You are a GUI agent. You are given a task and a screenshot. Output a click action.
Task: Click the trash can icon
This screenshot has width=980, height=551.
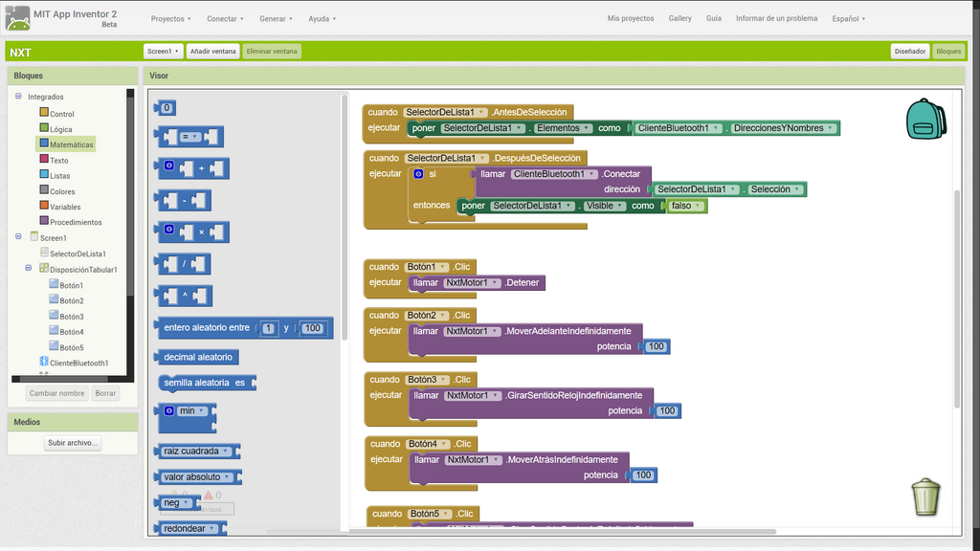click(x=925, y=496)
